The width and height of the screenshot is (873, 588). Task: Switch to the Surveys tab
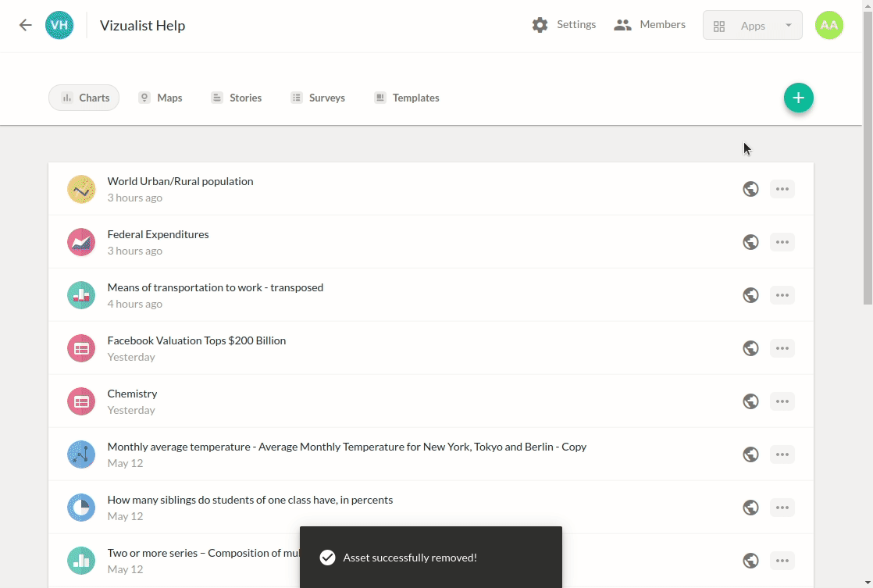point(318,98)
